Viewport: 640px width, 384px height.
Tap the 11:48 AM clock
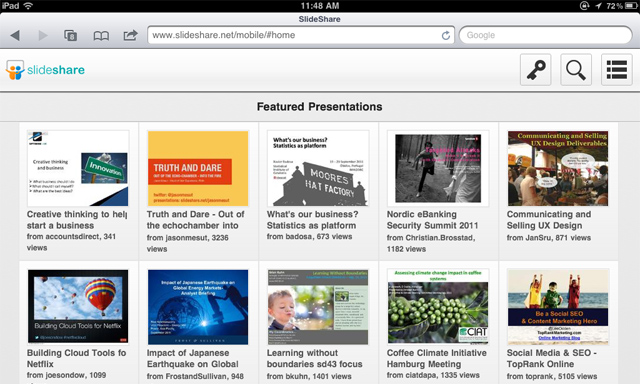[x=320, y=6]
